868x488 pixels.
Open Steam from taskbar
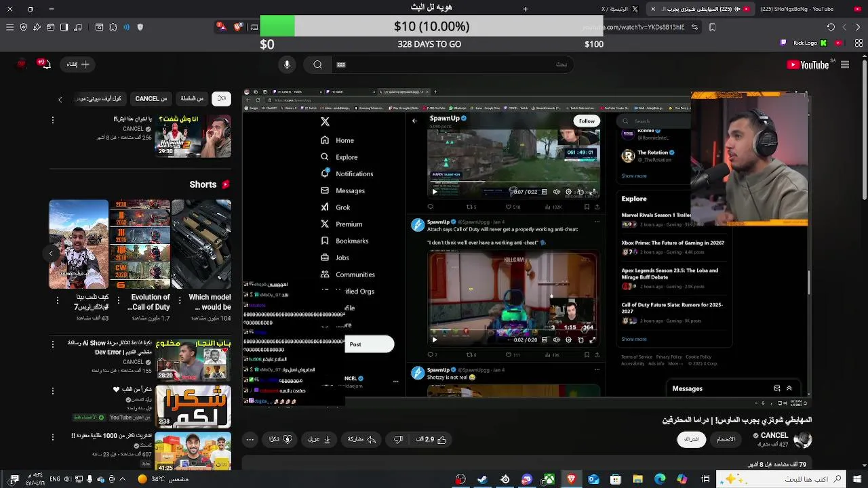tap(482, 479)
